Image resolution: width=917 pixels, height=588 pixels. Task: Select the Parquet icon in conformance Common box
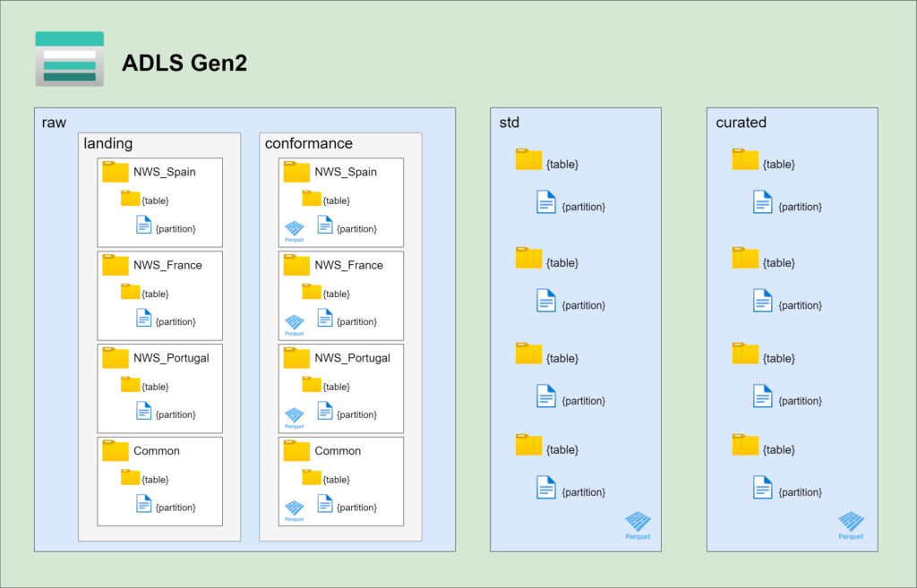pyautogui.click(x=295, y=509)
